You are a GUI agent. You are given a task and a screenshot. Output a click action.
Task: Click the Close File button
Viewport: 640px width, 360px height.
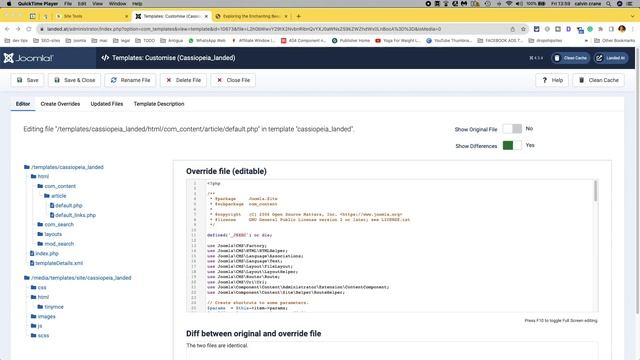233,80
